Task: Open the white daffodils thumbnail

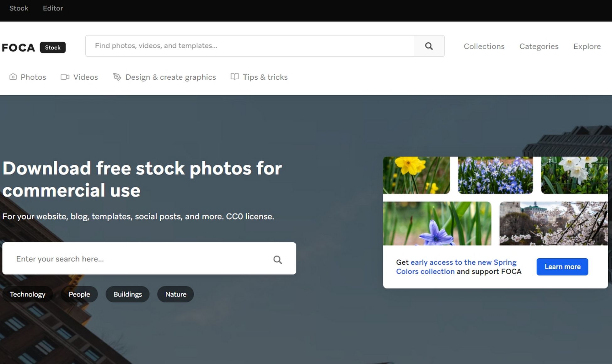Action: (574, 175)
